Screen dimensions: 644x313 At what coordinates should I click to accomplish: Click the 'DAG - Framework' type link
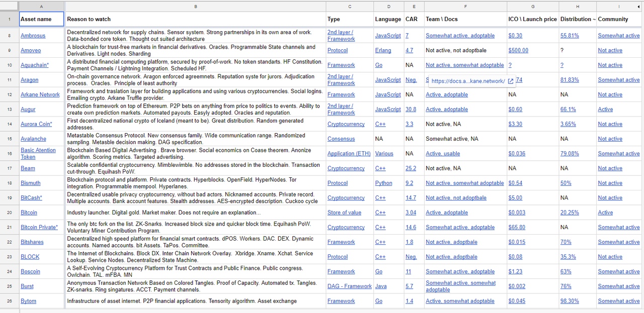click(350, 286)
